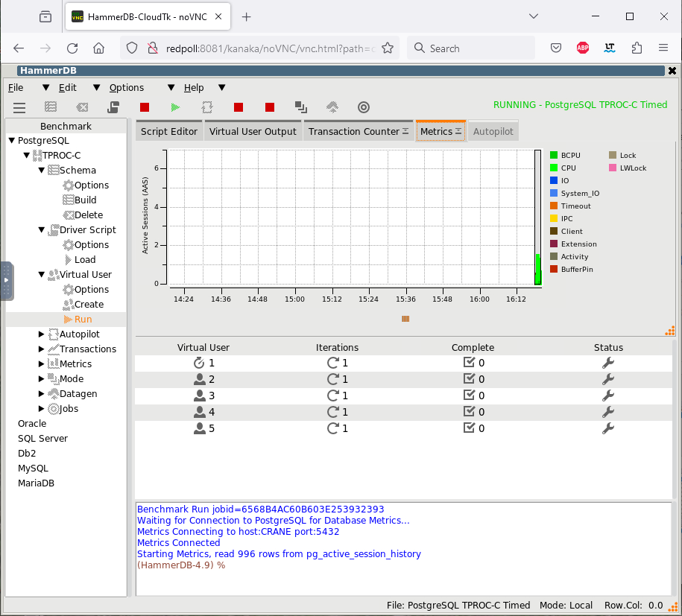Collapse the TPROC-C tree node
The image size is (682, 616).
point(27,155)
